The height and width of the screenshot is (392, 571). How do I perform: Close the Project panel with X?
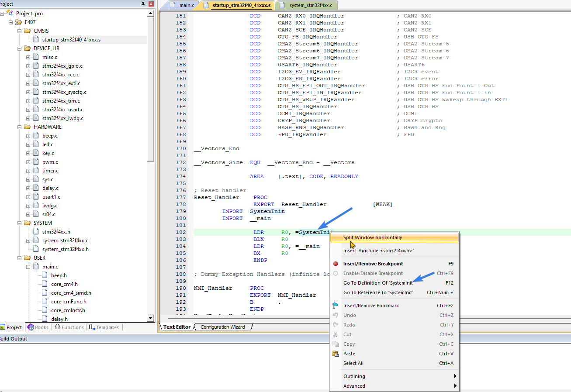[151, 4]
